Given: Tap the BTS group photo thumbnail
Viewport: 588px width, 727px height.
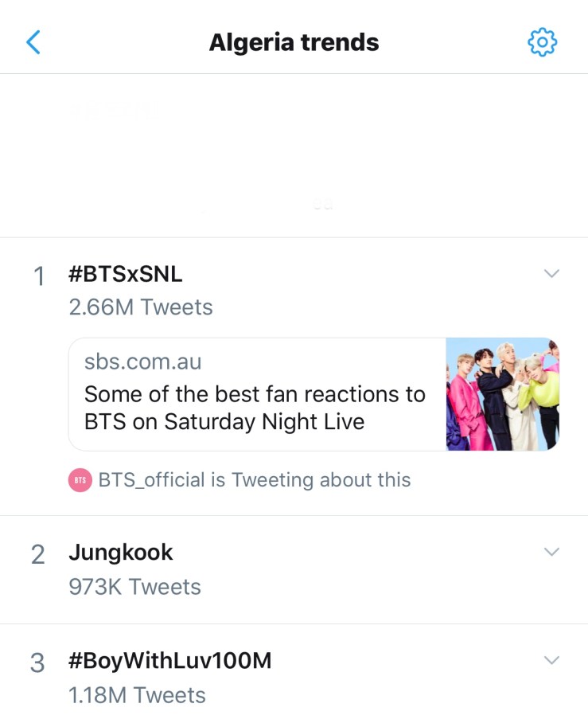Looking at the screenshot, I should pos(502,394).
